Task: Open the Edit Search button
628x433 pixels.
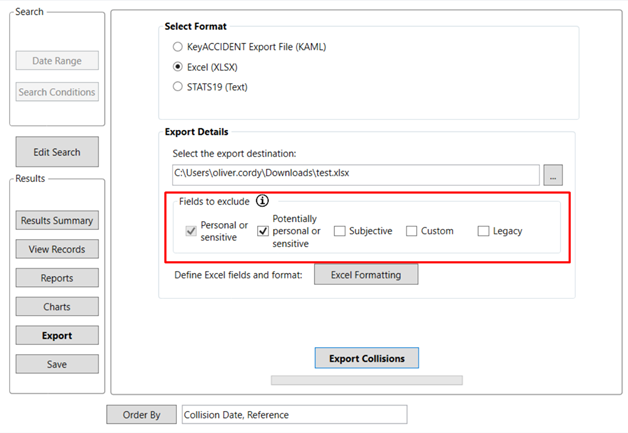Action: [57, 152]
